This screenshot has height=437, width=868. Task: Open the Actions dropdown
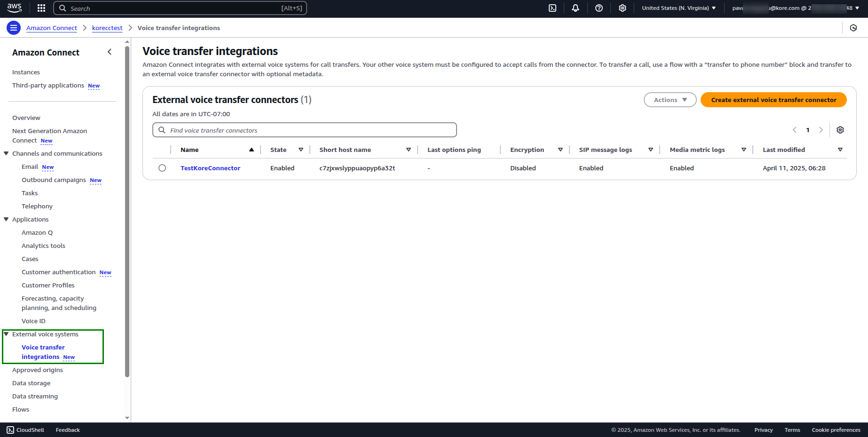tap(670, 100)
